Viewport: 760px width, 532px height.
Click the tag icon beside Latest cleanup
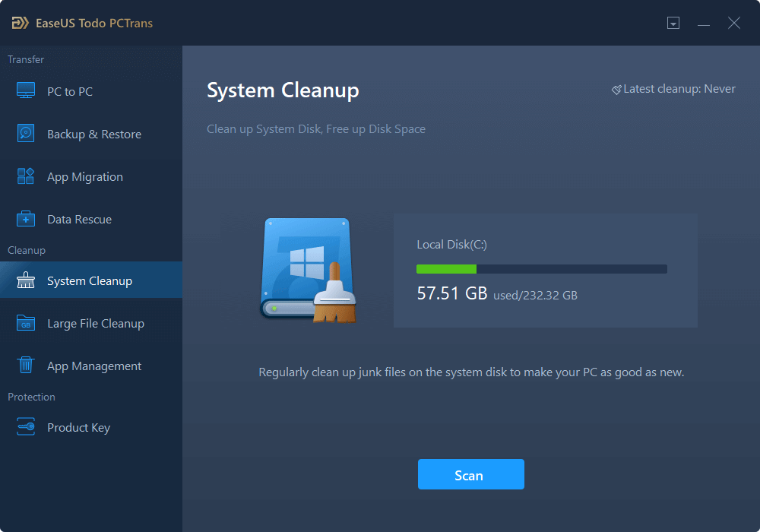616,90
